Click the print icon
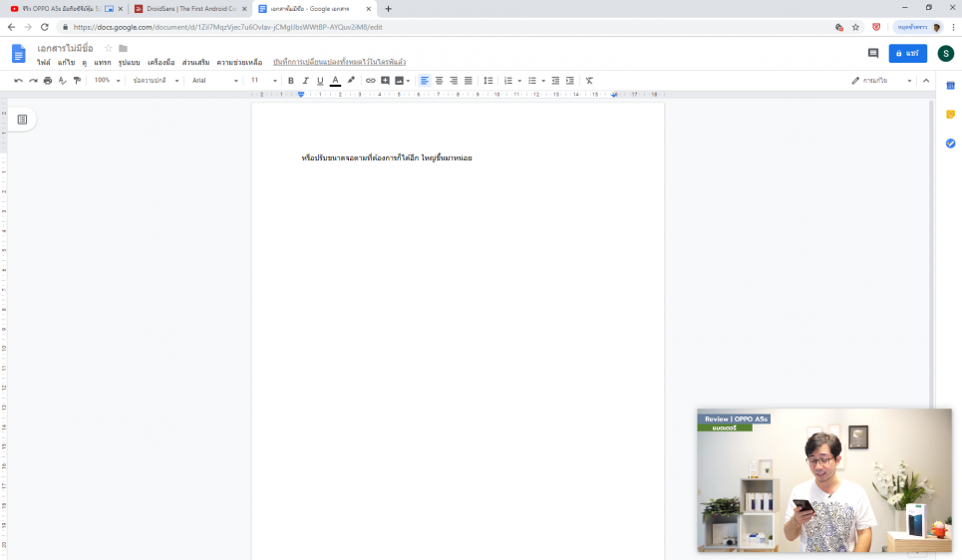The width and height of the screenshot is (962, 560). tap(47, 81)
